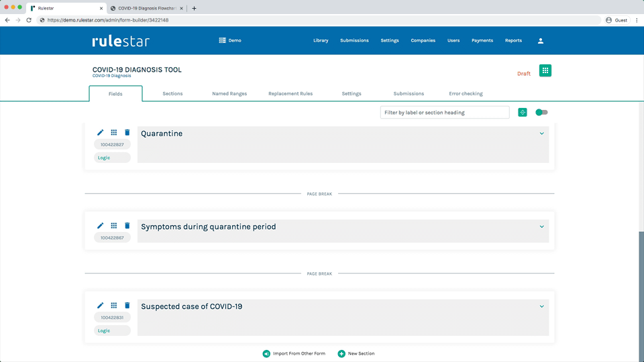Viewport: 644px width, 362px height.
Task: Click the Guest profile button in browser
Action: pyautogui.click(x=616, y=20)
